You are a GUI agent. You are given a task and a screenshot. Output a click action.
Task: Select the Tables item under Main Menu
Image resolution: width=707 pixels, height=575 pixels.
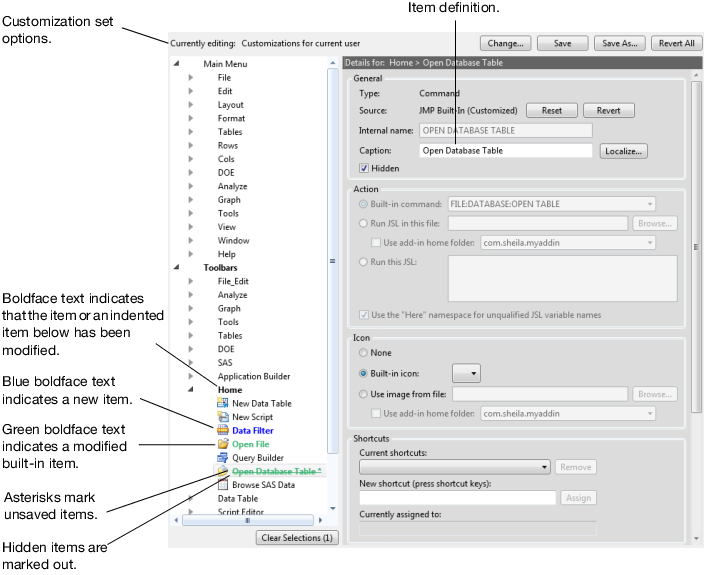pyautogui.click(x=229, y=132)
